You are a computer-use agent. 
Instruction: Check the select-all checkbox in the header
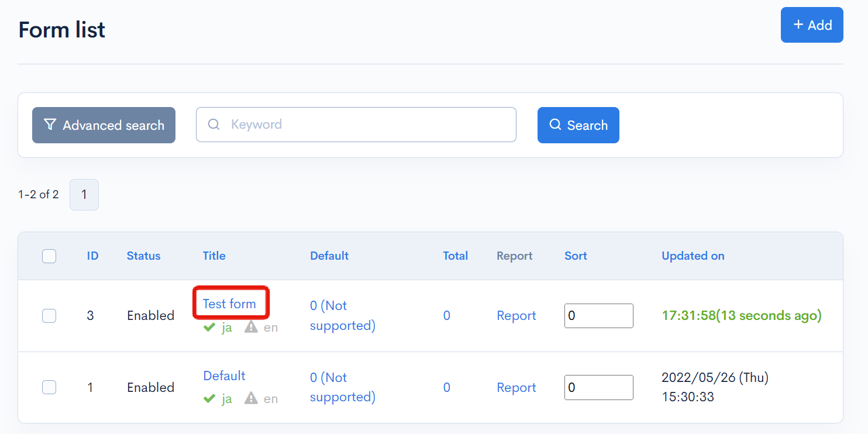point(49,256)
